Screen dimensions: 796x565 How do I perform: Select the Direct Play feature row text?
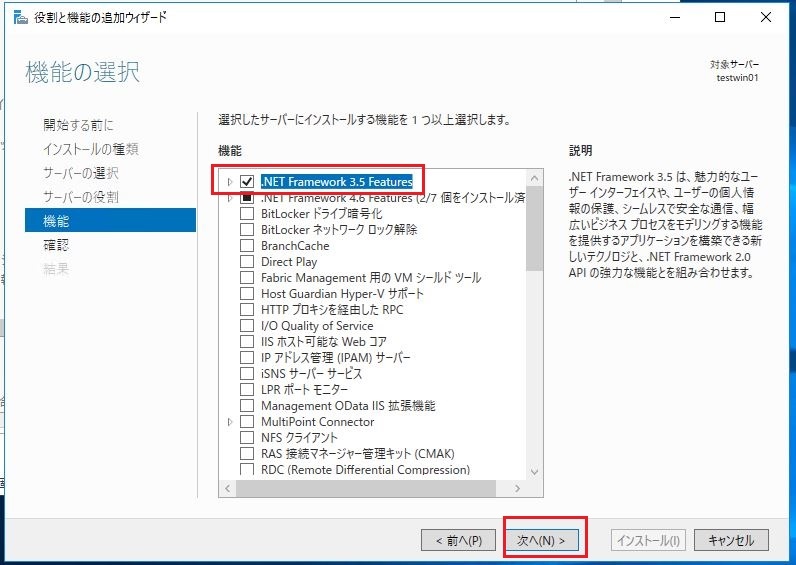[x=289, y=262]
